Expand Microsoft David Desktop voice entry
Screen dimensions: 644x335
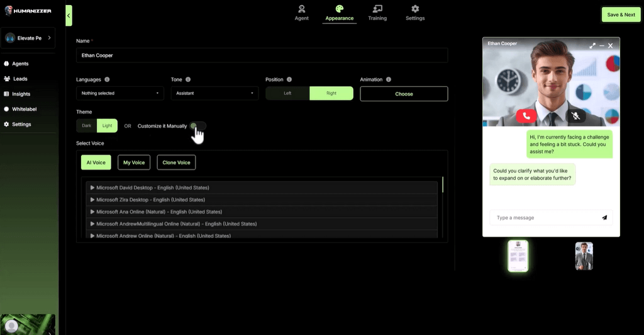(x=92, y=188)
